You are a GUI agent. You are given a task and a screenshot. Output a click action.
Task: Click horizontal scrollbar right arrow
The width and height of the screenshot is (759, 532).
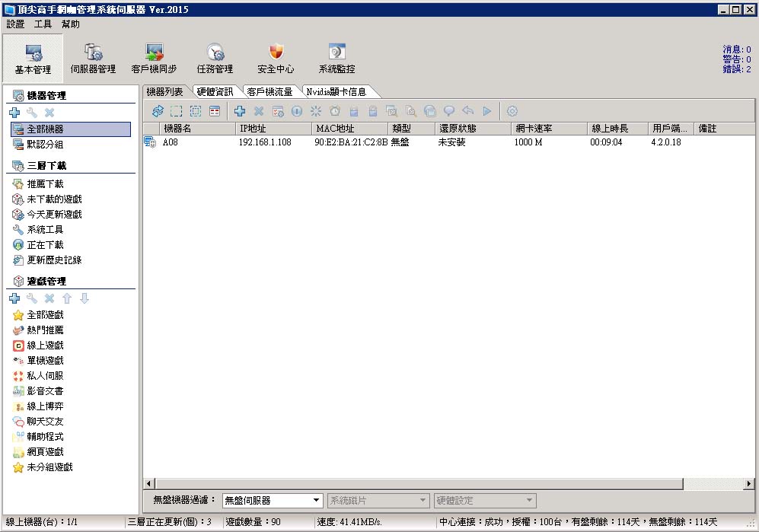click(x=749, y=483)
